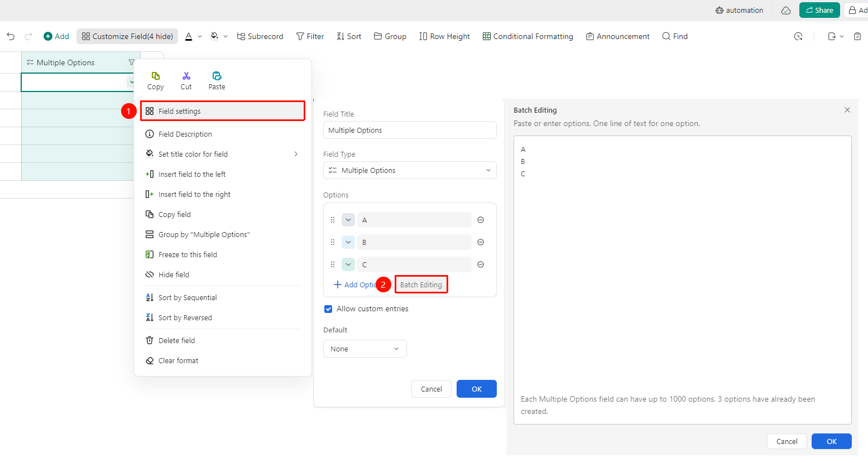Open Conditional Formatting from toolbar
The width and height of the screenshot is (868, 463).
click(527, 36)
